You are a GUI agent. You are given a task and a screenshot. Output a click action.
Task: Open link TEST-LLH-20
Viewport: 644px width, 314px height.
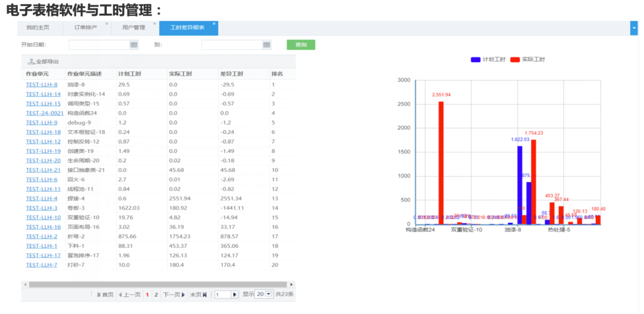click(43, 160)
